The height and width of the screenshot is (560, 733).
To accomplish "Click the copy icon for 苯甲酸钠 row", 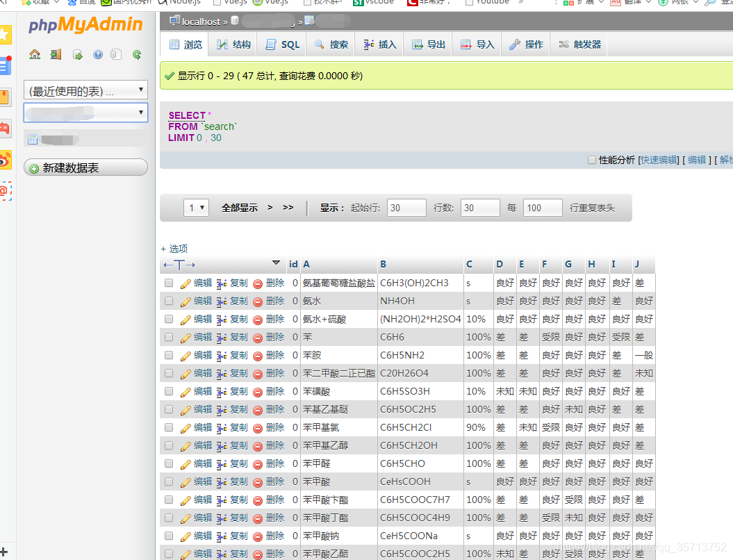I will (x=222, y=536).
